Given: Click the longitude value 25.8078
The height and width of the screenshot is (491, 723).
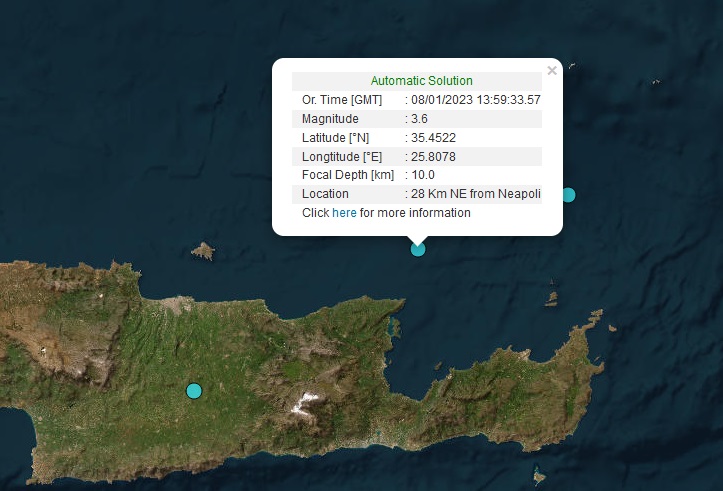Looking at the screenshot, I should click(434, 157).
